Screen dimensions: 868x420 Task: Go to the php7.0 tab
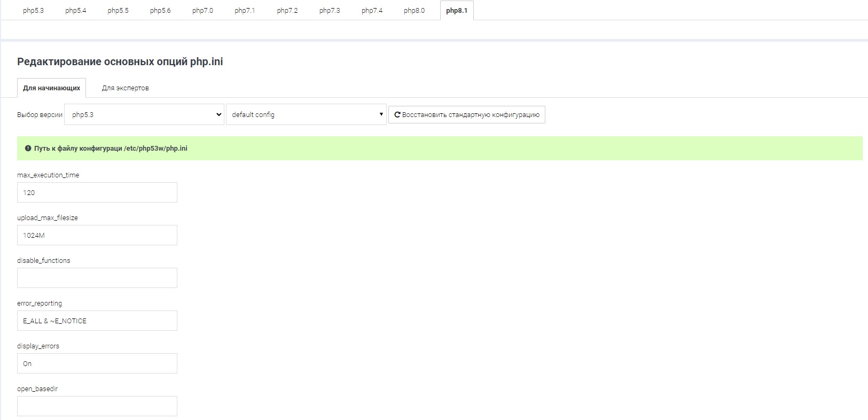pos(202,11)
